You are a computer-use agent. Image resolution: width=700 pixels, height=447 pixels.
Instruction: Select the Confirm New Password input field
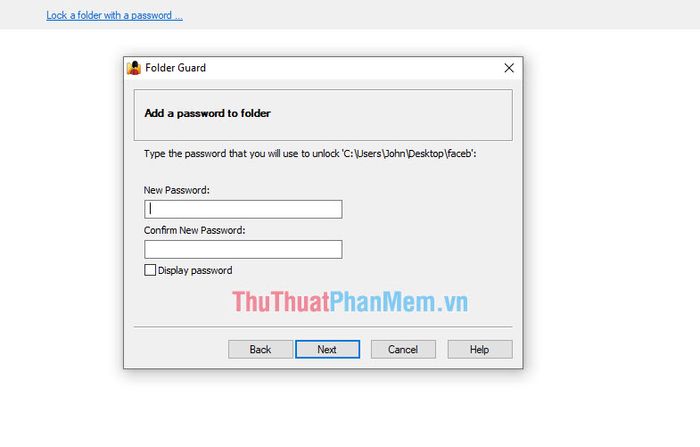(x=243, y=249)
